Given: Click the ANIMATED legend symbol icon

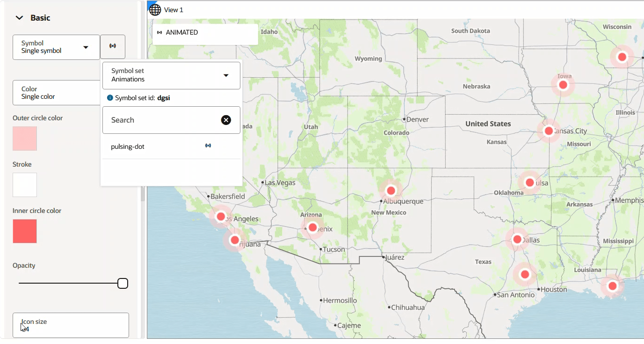Looking at the screenshot, I should [159, 32].
